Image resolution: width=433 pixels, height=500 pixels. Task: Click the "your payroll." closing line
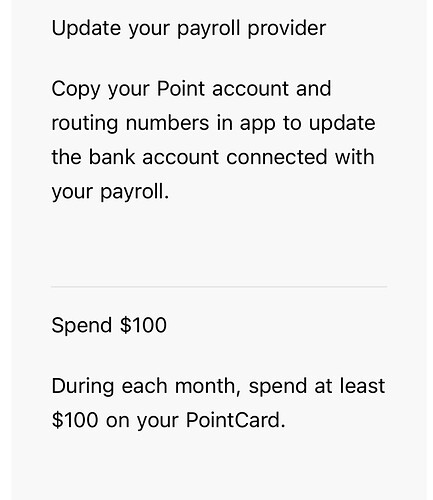pos(110,192)
